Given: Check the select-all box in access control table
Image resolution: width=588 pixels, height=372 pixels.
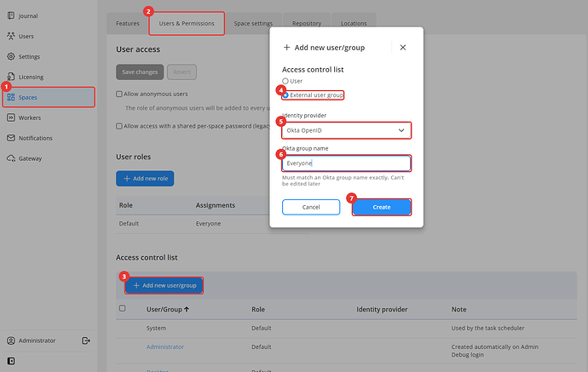Looking at the screenshot, I should [x=122, y=308].
